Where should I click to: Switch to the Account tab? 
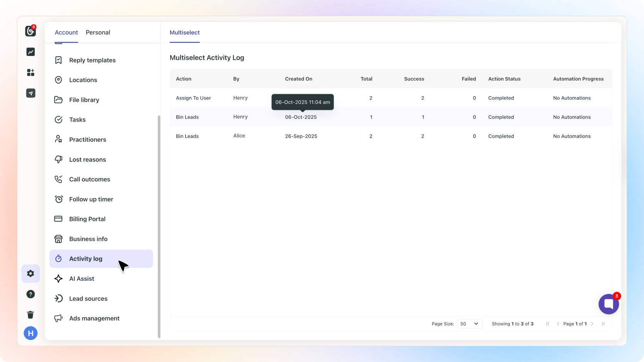click(x=66, y=32)
